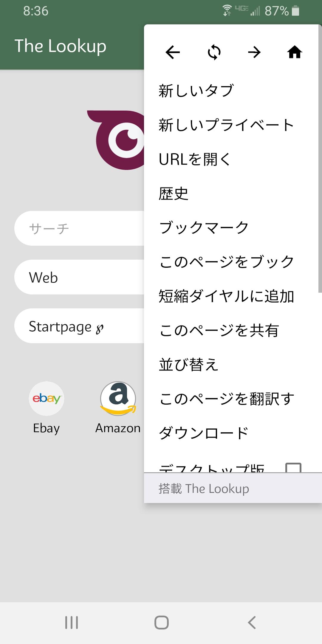Focus the サーチ search field
Image resolution: width=322 pixels, height=644 pixels.
point(79,228)
